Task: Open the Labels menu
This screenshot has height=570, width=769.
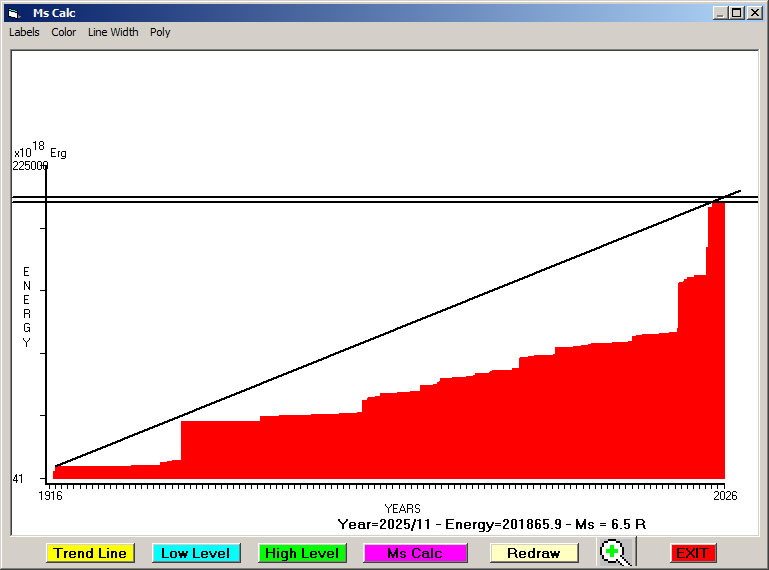Action: coord(24,32)
